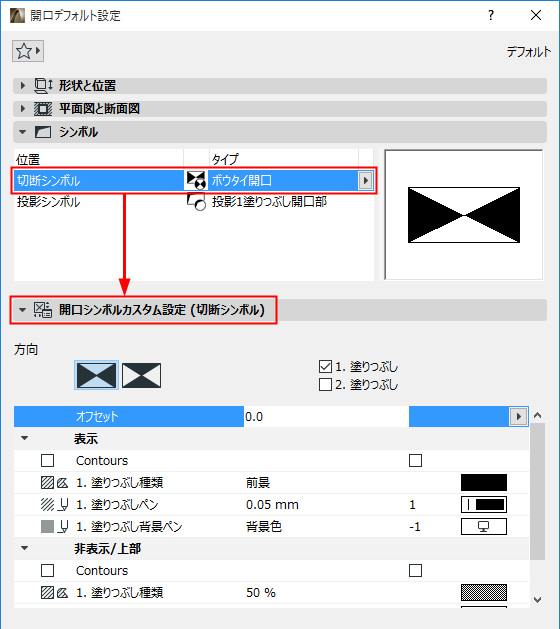The image size is (560, 629).
Task: Click the 前景 fill type value
Action: (x=258, y=483)
